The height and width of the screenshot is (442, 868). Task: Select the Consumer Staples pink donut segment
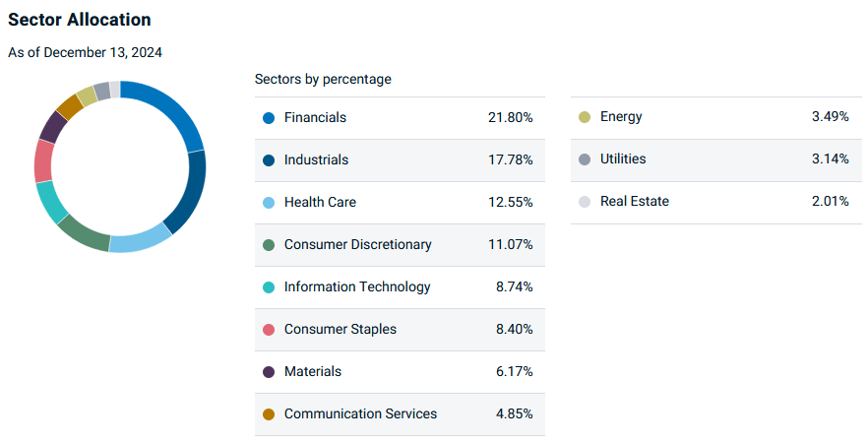click(x=43, y=160)
